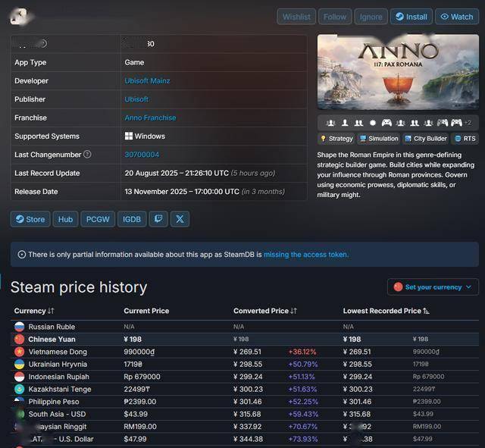Sort by Lowest Recorded Price column header
The height and width of the screenshot is (448, 485).
(x=386, y=311)
